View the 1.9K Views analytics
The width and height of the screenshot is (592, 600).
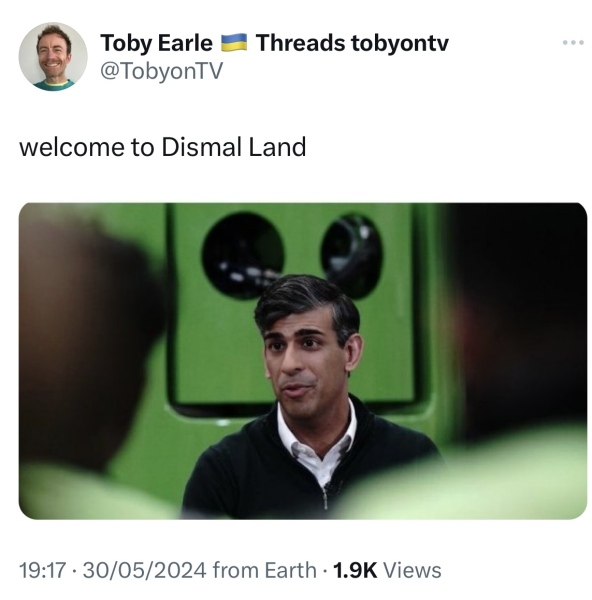(387, 570)
